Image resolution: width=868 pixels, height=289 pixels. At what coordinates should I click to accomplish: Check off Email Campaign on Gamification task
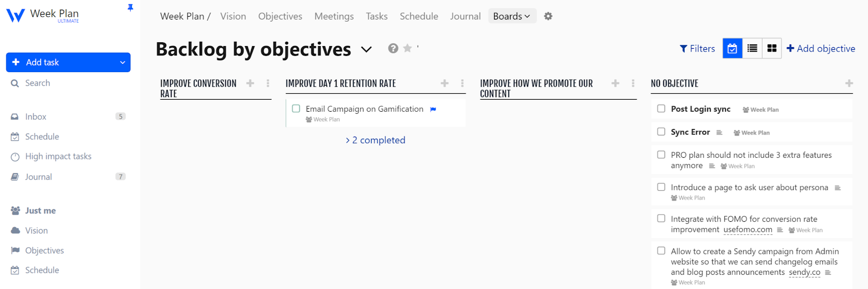point(296,108)
